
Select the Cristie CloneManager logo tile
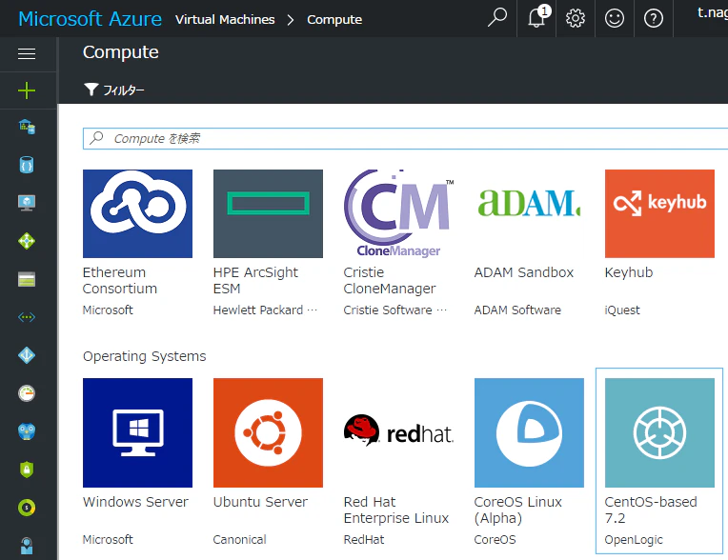(398, 213)
